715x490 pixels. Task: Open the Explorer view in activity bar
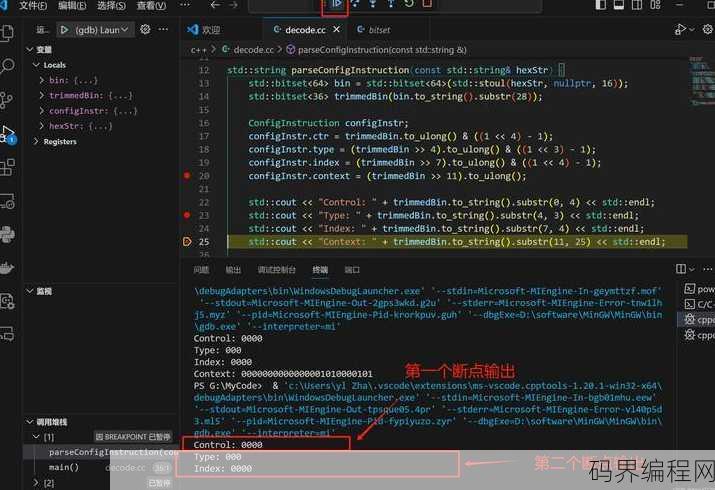click(x=6, y=33)
